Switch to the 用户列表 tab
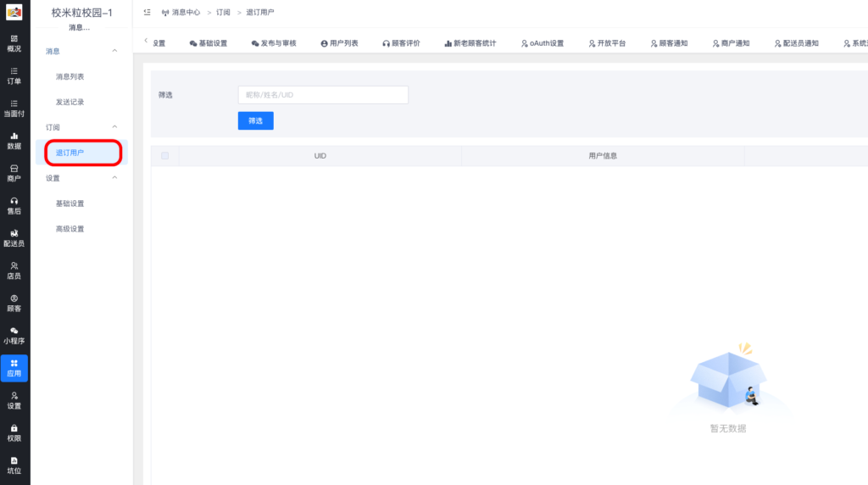The height and width of the screenshot is (485, 868). coord(339,43)
